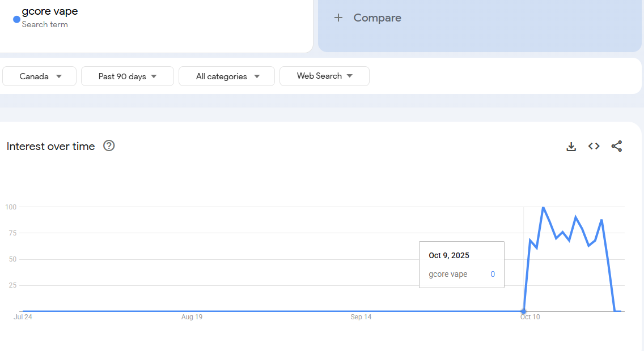Click the share icon for the chart

[x=617, y=147]
